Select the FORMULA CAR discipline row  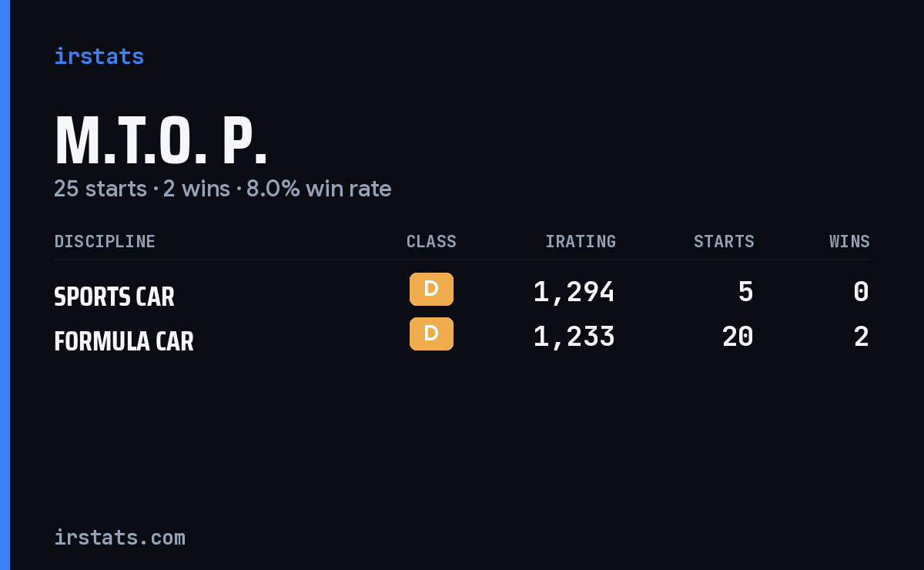pos(462,337)
